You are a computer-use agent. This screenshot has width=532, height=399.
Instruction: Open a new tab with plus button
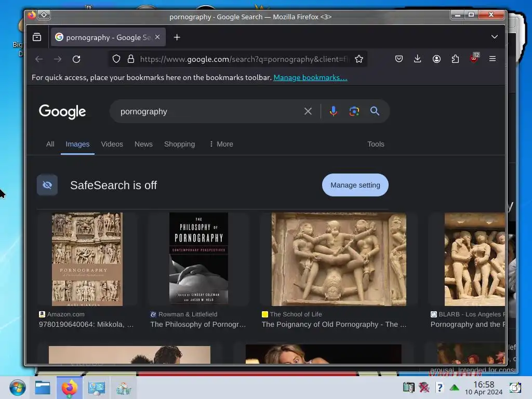(177, 37)
